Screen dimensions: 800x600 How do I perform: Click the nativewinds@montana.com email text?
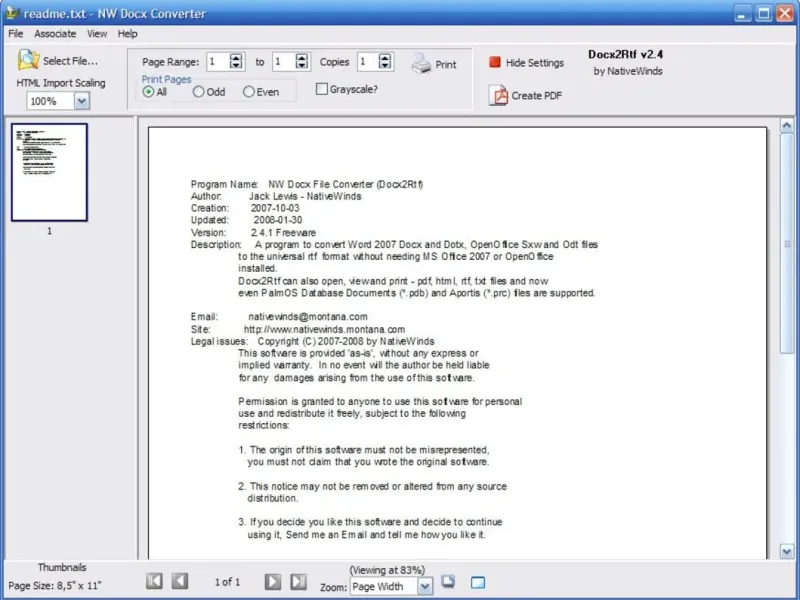pos(308,316)
